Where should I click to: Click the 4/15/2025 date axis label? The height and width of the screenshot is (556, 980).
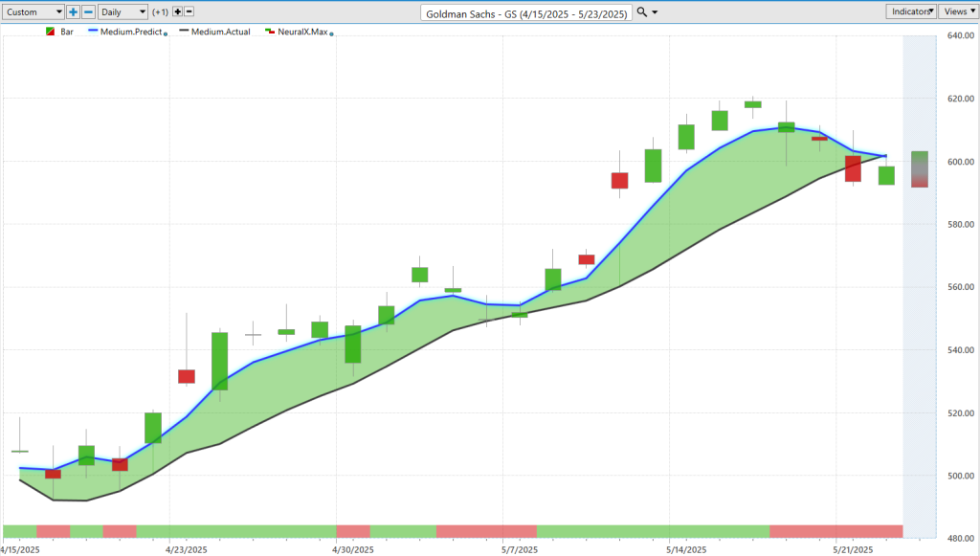click(20, 549)
